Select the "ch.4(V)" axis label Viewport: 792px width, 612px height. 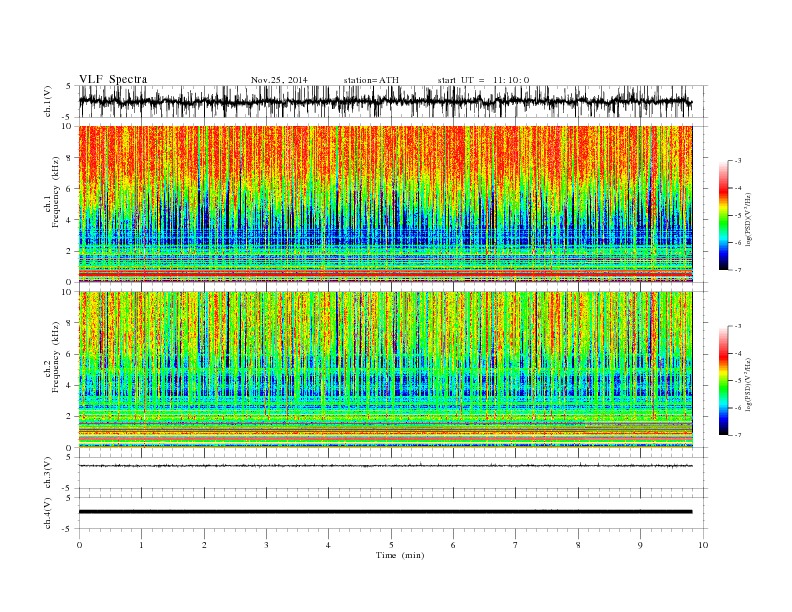coord(48,513)
